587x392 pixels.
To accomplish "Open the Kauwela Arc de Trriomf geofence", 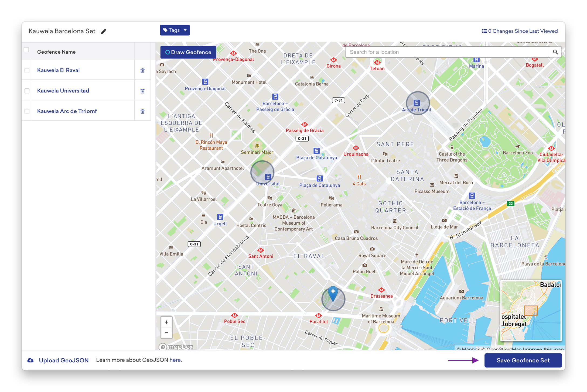I will [x=67, y=111].
